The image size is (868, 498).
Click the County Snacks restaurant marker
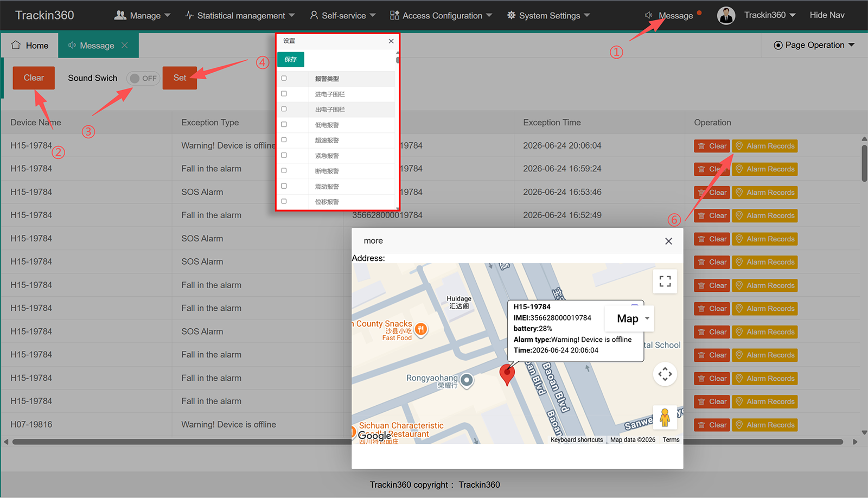421,329
